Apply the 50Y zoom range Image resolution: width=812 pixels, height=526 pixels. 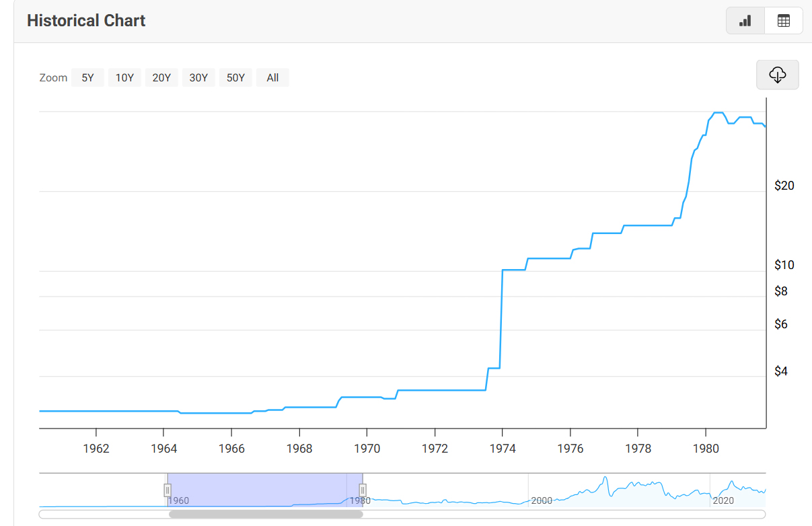(x=235, y=77)
